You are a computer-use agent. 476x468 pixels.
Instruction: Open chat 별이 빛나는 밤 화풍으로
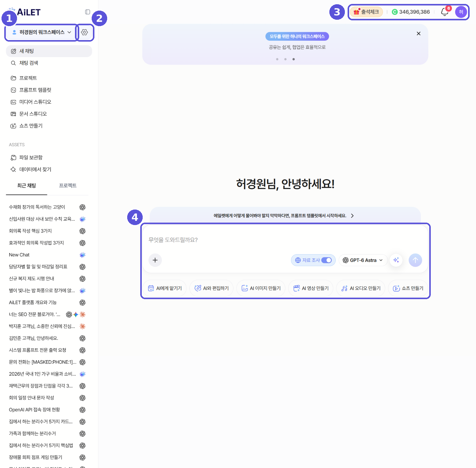point(47,291)
